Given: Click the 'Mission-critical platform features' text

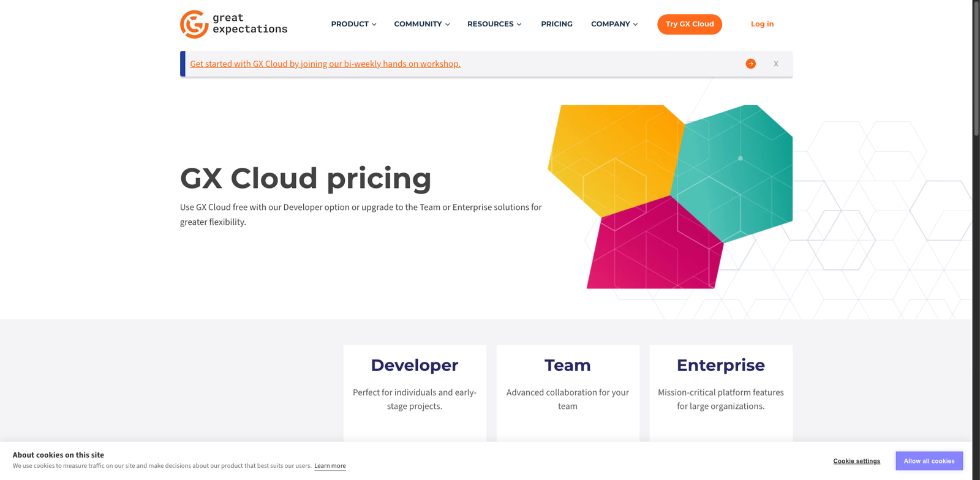Looking at the screenshot, I should pos(721,399).
